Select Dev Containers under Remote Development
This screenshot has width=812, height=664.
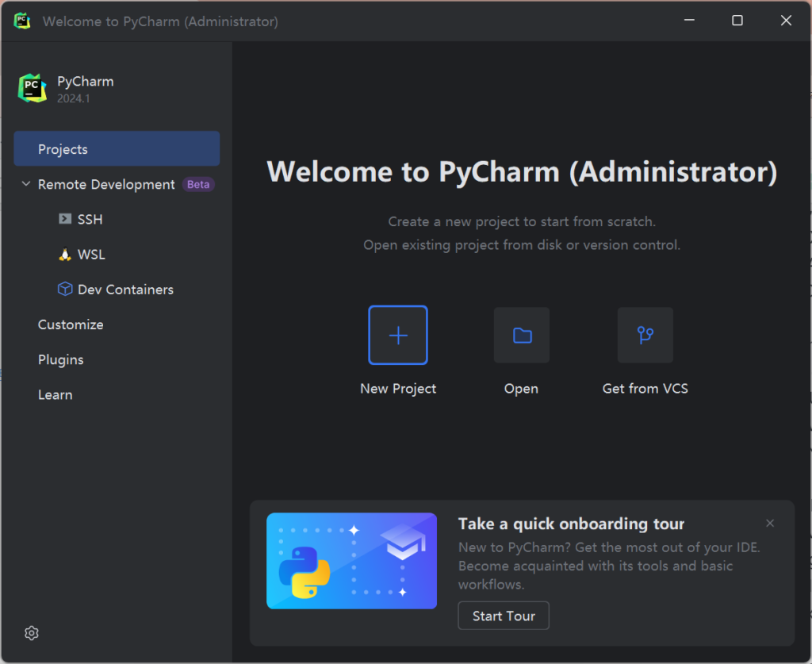(125, 290)
